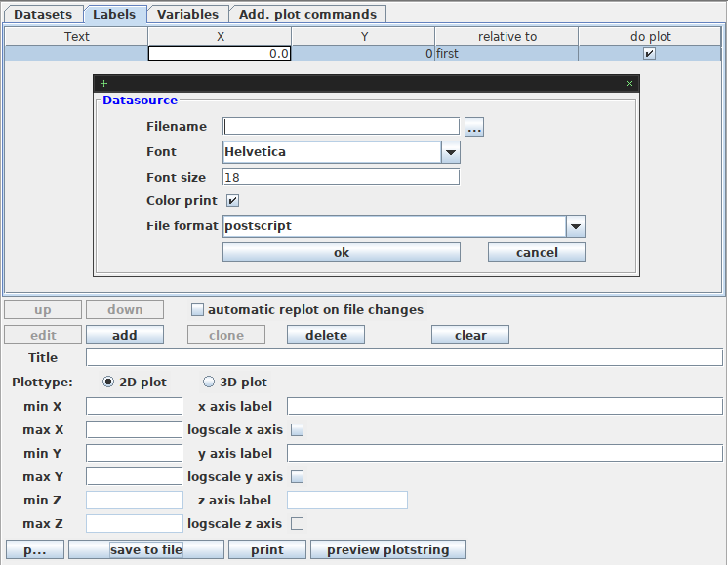The height and width of the screenshot is (565, 728).
Task: Click the clone button
Action: pos(226,335)
